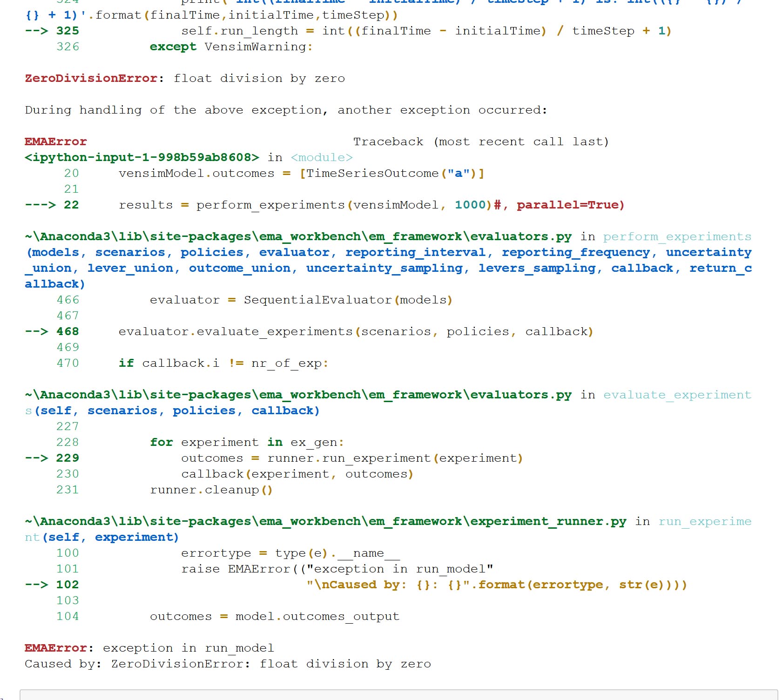Click the evaluate_experiments function reference
The width and height of the screenshot is (783, 700).
coord(676,395)
